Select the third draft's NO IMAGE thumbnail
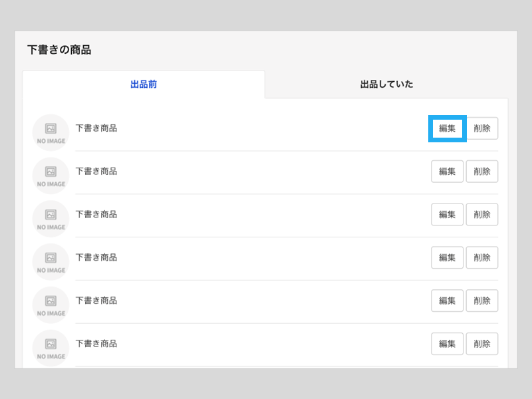The width and height of the screenshot is (532, 399). tap(51, 219)
